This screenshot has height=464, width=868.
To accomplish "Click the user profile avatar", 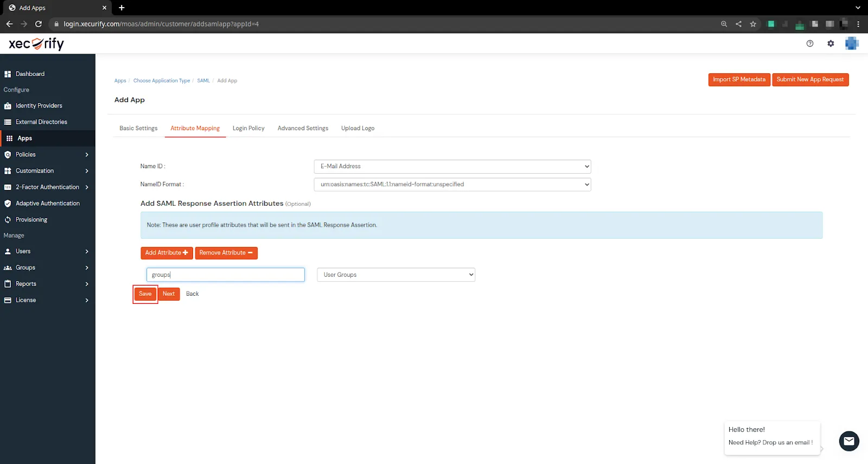I will (852, 43).
